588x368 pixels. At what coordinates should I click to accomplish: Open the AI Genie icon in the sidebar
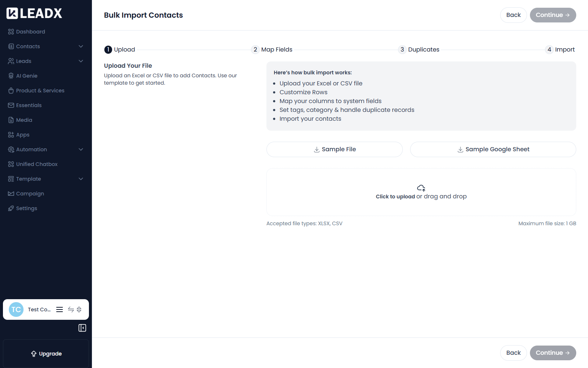(11, 76)
